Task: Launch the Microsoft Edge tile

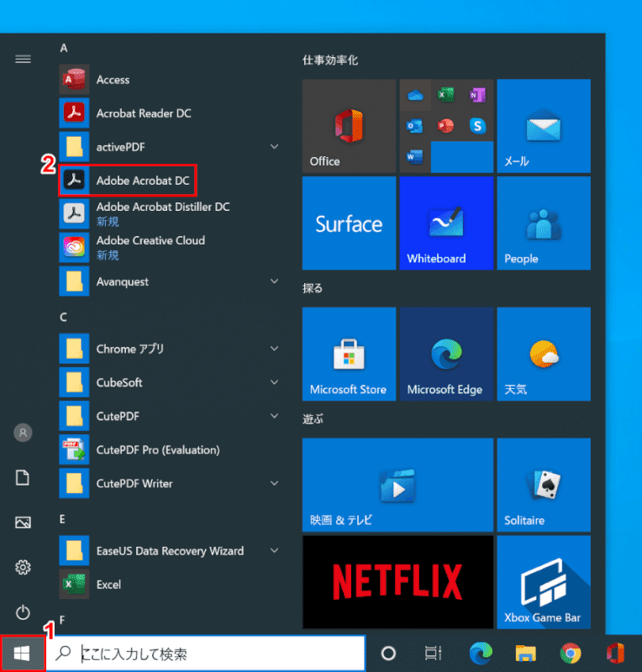Action: (446, 354)
